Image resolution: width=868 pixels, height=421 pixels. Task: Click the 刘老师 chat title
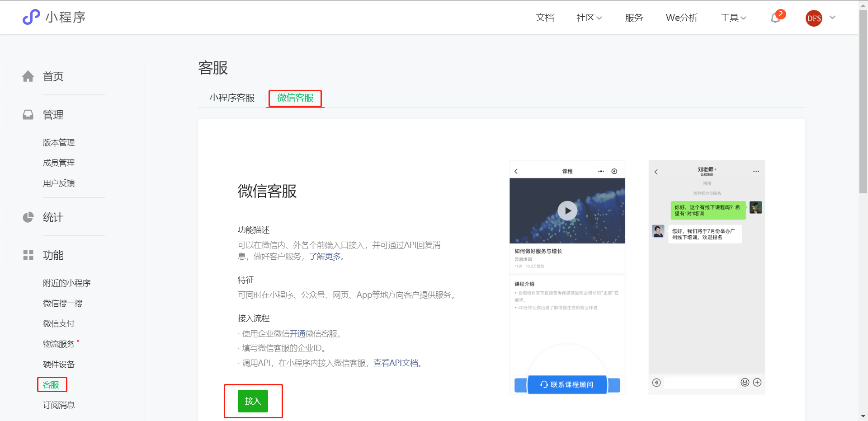point(707,170)
